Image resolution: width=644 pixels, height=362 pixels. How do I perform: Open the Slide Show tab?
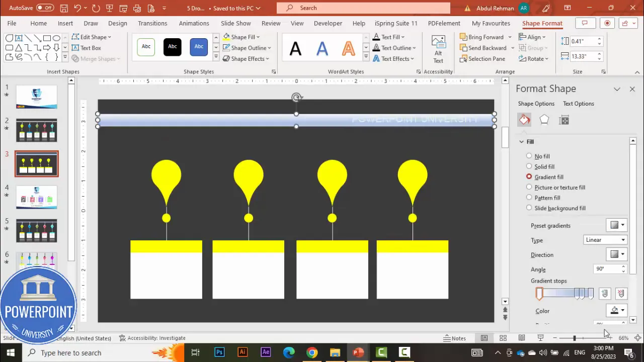(x=235, y=23)
